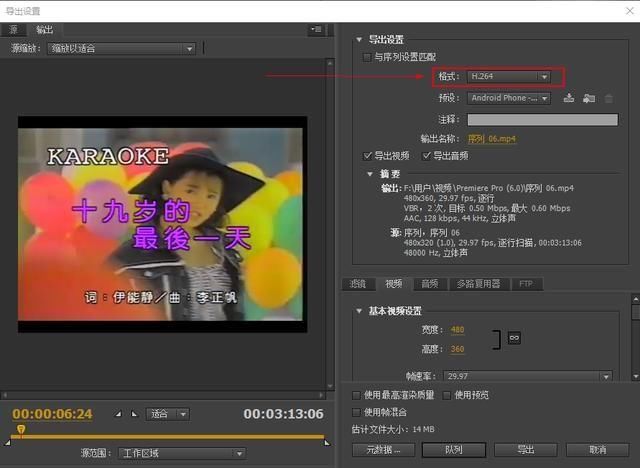The width and height of the screenshot is (640, 468).
Task: Click the set out point triangle icon
Action: click(x=134, y=414)
